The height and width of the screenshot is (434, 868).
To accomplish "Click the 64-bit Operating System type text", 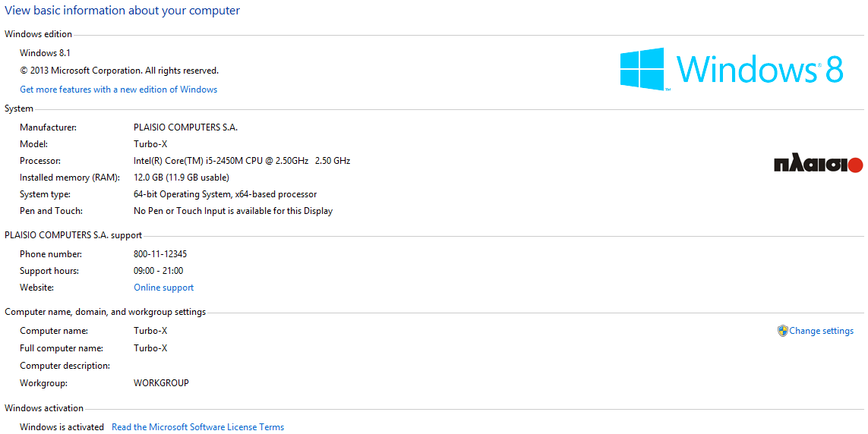I will point(225,194).
